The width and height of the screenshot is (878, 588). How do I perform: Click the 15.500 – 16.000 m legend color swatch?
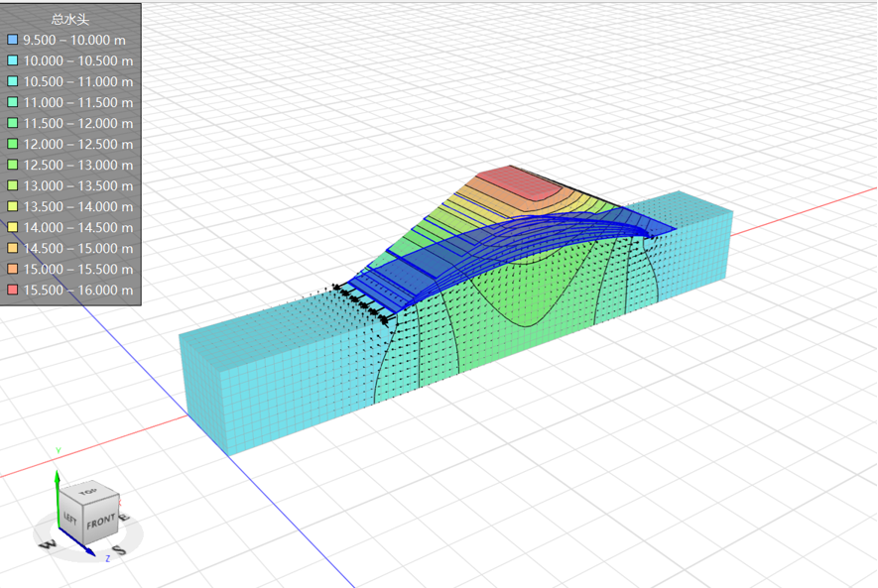tap(12, 290)
